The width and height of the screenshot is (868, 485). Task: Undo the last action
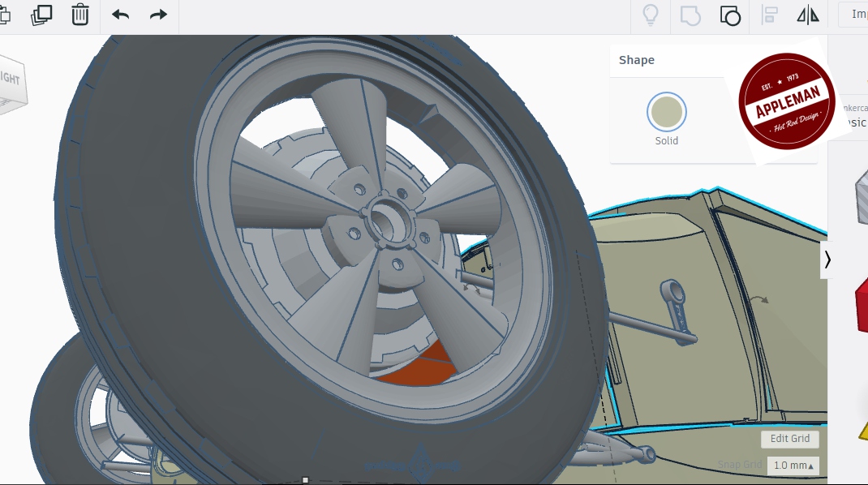tap(121, 15)
